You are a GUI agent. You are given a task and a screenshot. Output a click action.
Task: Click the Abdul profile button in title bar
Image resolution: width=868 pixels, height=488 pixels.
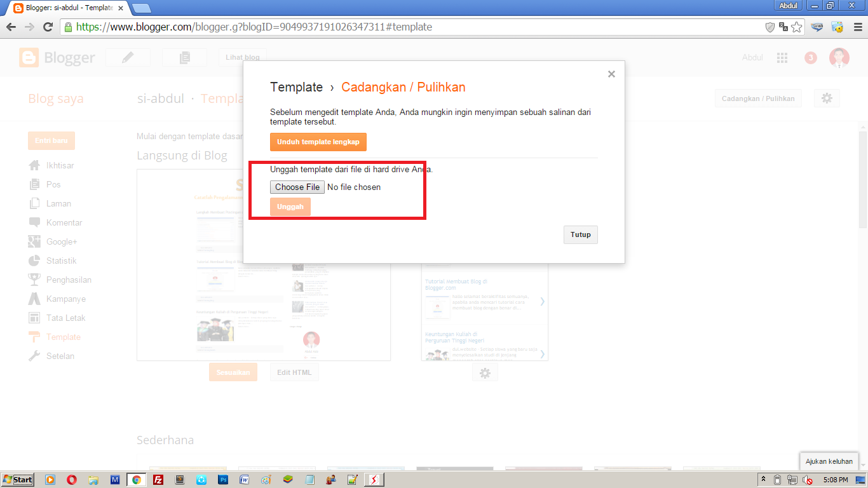click(x=788, y=5)
